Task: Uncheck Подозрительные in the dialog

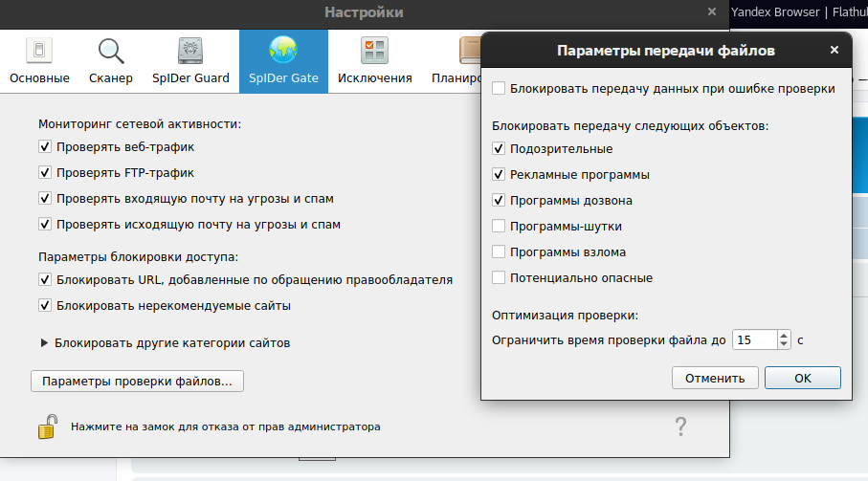Action: coord(499,149)
